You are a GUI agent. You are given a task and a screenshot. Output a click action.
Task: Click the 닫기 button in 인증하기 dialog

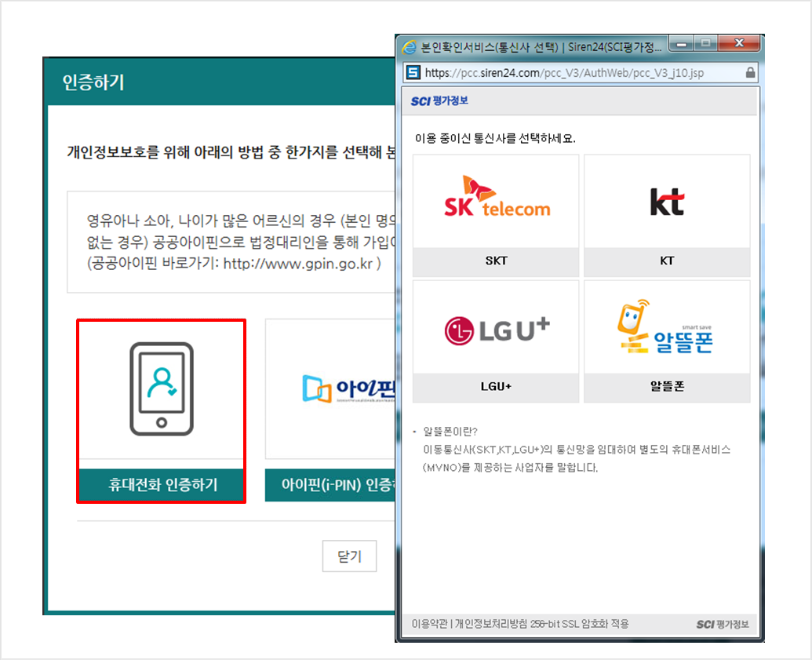point(349,556)
